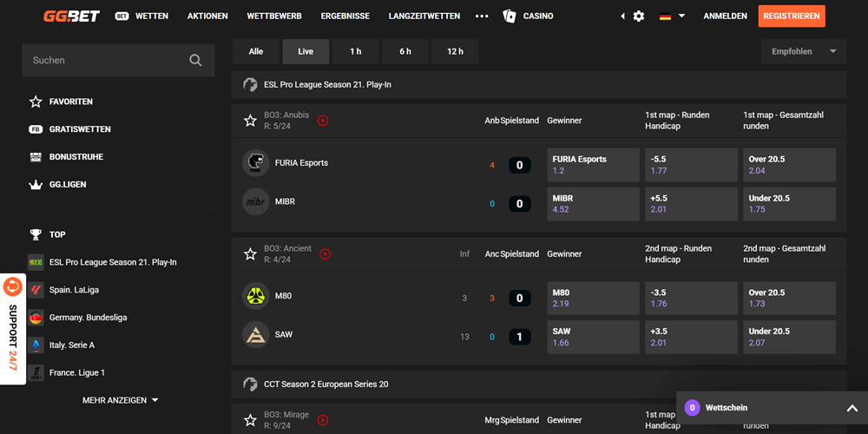Click the Anmelden login link
Screen dimensions: 868x434
725,16
